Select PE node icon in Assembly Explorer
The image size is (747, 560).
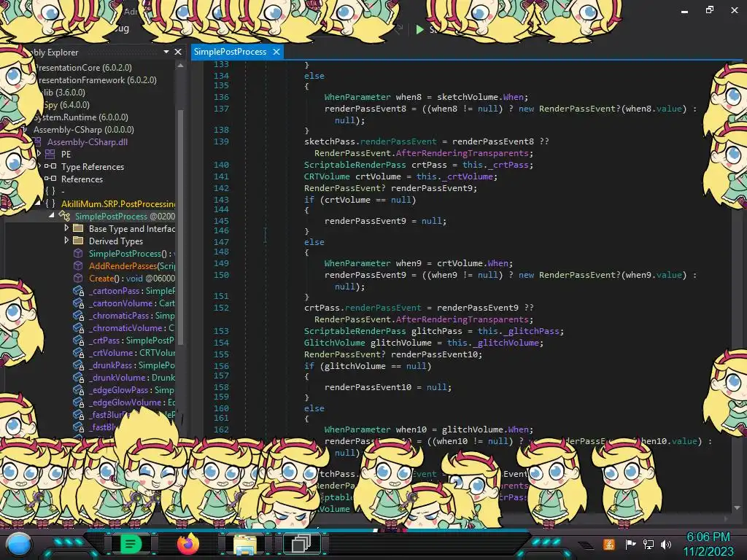tap(50, 155)
